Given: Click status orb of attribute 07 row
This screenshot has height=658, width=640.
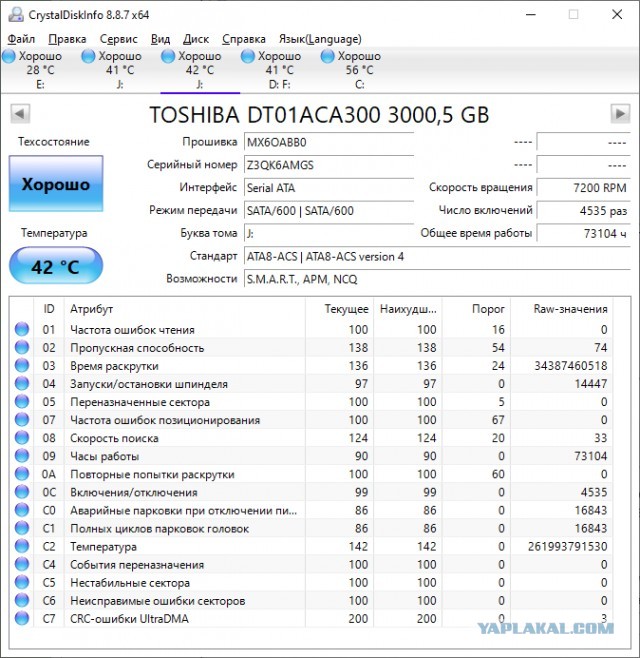Looking at the screenshot, I should [22, 419].
